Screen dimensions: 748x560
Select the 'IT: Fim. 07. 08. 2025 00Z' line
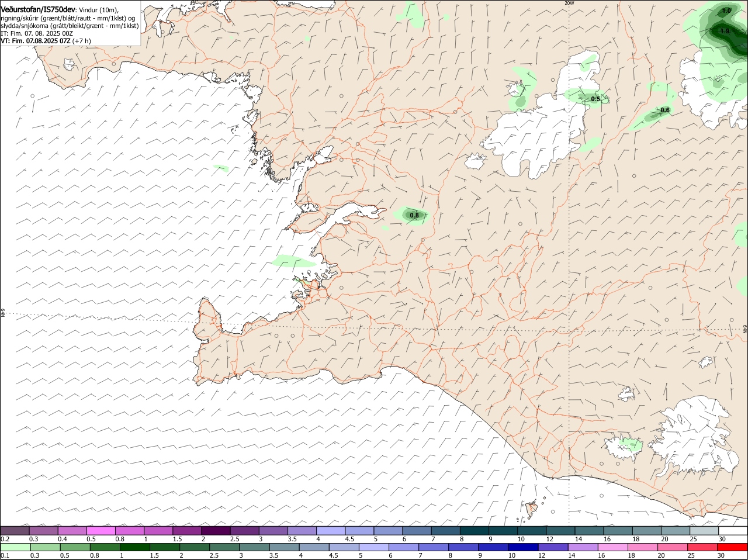click(37, 34)
